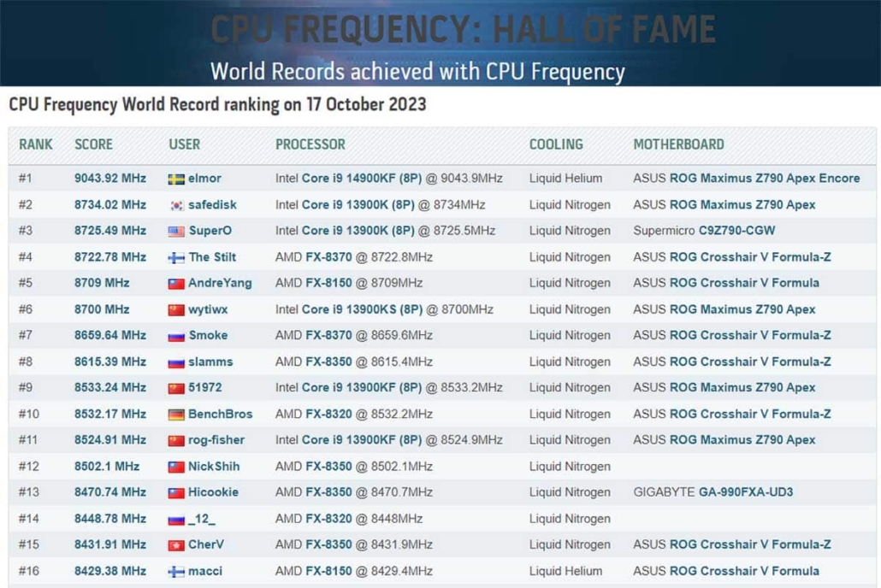Click the German flag next to BenchBros

(176, 415)
